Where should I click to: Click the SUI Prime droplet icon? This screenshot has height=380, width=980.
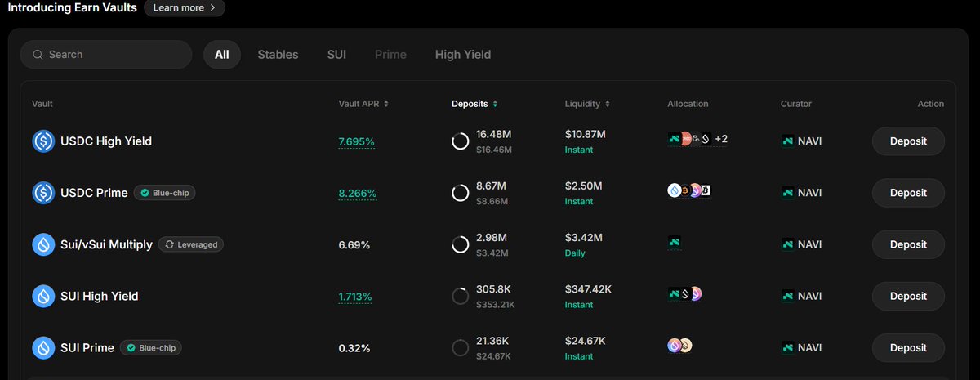43,347
